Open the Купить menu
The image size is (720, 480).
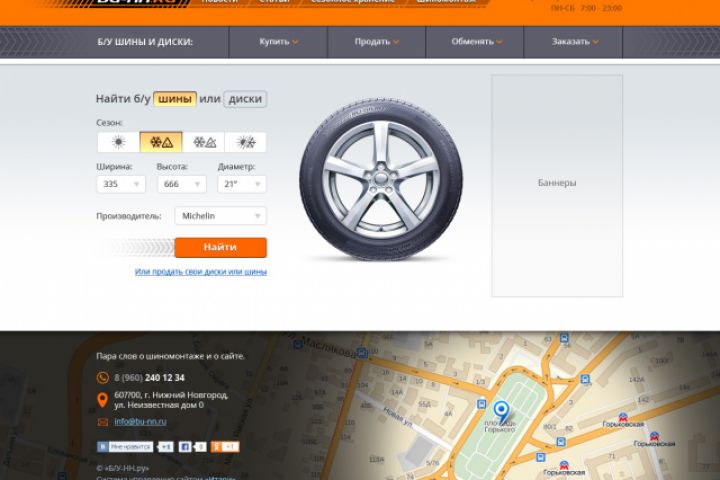pos(278,42)
